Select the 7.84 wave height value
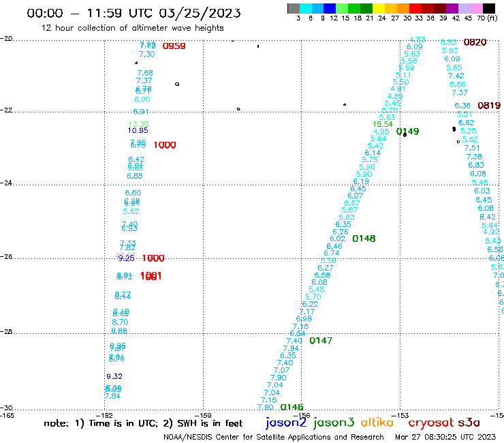504x443 pixels. (x=112, y=397)
